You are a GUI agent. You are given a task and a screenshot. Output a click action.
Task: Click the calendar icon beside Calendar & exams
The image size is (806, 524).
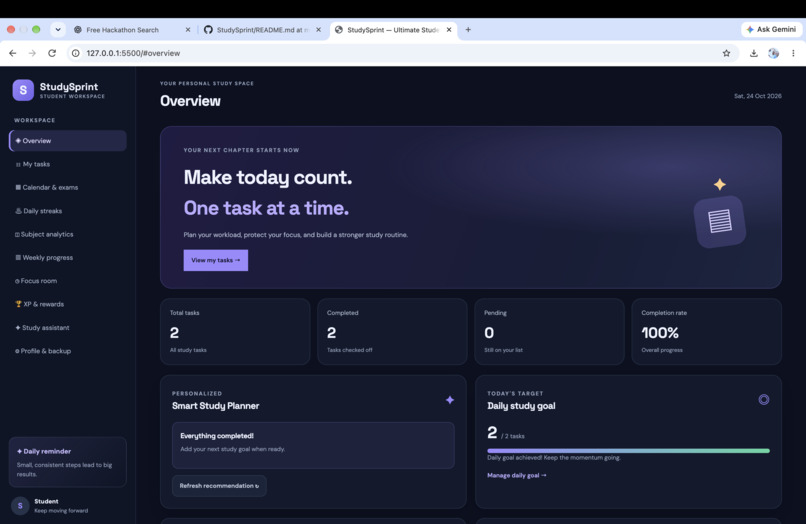pos(18,187)
